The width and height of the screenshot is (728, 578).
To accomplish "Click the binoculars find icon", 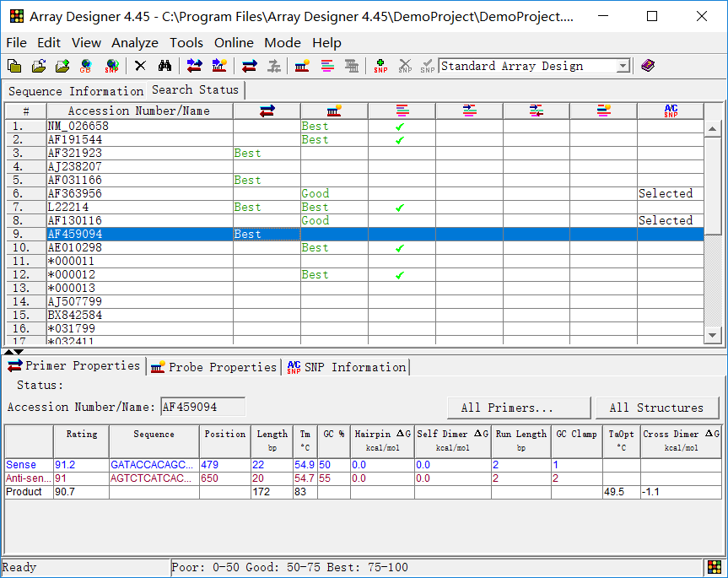I will [164, 66].
